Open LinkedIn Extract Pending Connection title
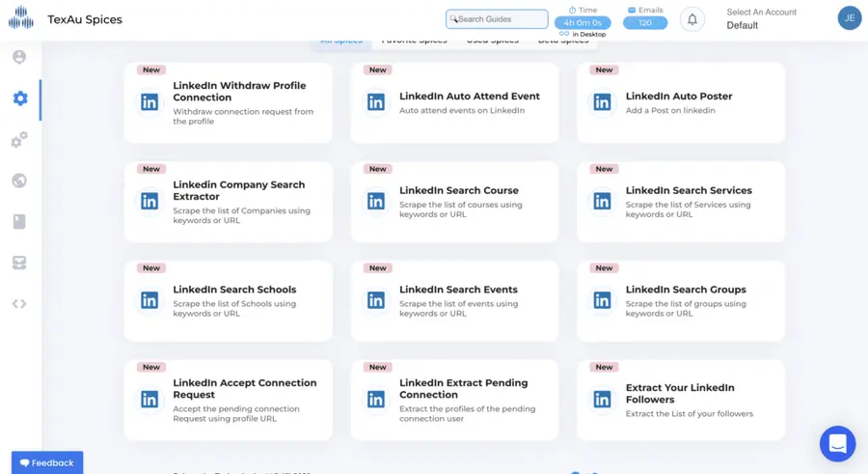 pyautogui.click(x=463, y=389)
